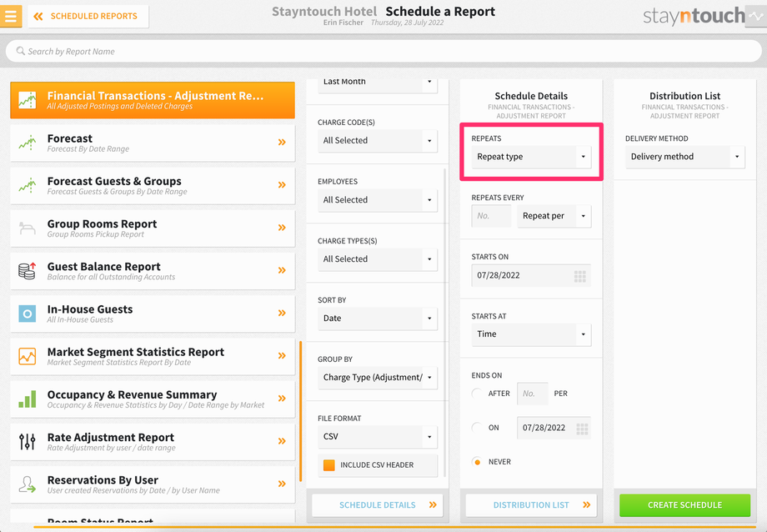
Task: Click the Group Rooms Report bed icon
Action: coord(28,228)
